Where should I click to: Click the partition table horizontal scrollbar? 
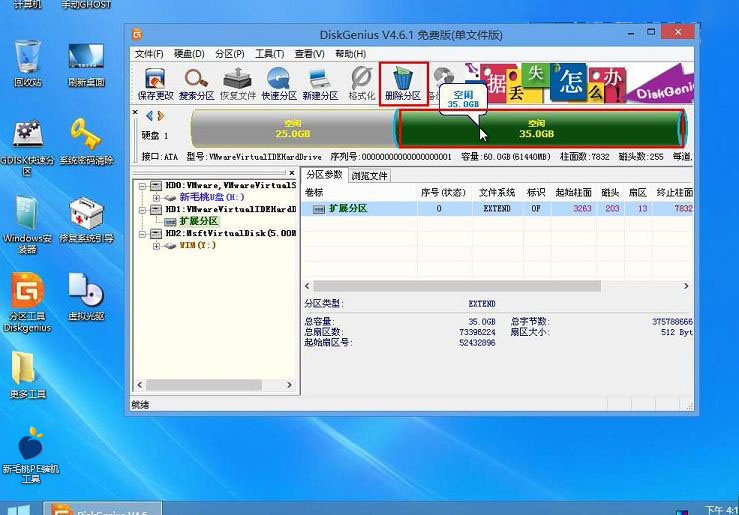coord(457,286)
